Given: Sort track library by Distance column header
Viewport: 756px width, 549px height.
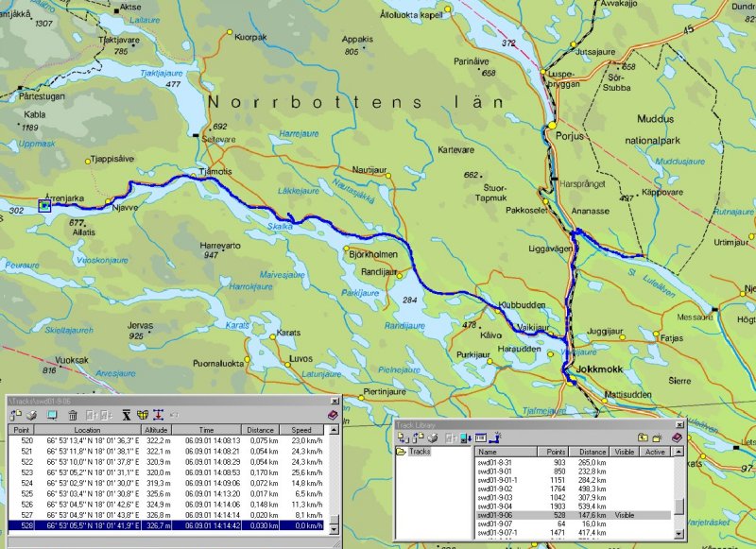Looking at the screenshot, I should click(591, 453).
